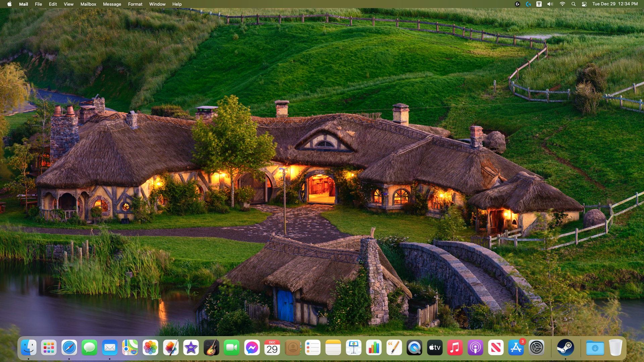Click the blue Logitech G Hub icon
Screen dimensions: 644x362
pos(528,4)
